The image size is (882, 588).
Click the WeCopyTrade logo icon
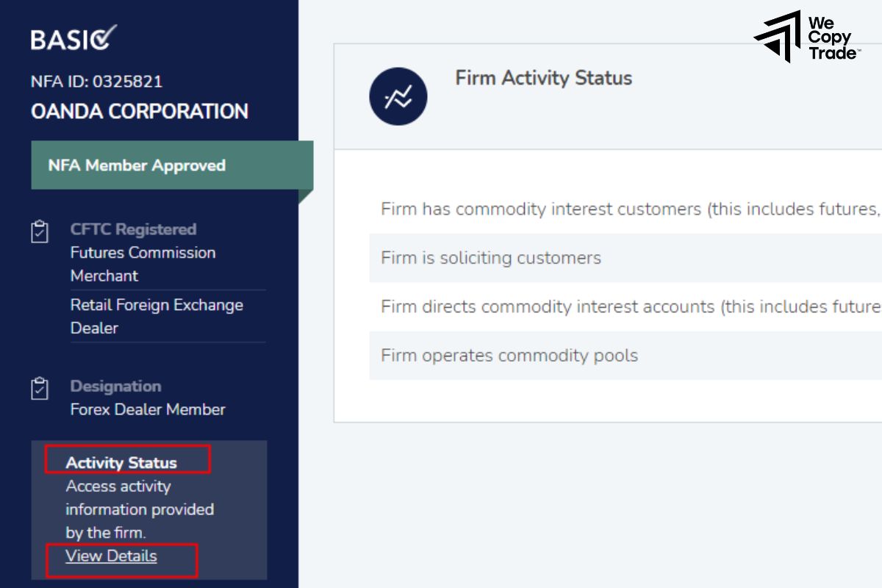(778, 36)
